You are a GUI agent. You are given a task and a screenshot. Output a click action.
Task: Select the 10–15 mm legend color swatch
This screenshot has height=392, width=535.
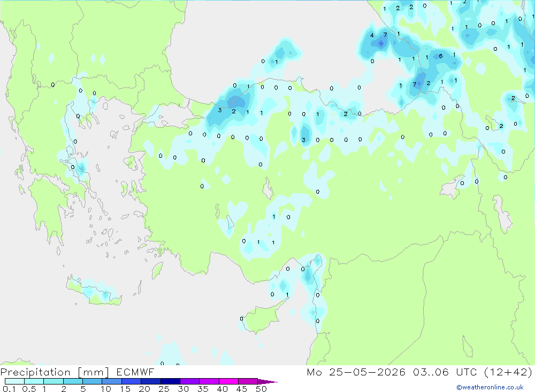112,381
